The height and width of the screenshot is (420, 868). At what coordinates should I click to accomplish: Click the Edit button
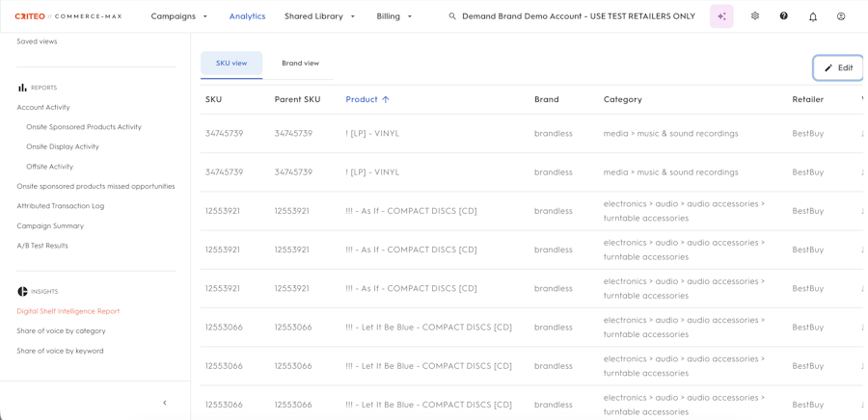point(838,68)
